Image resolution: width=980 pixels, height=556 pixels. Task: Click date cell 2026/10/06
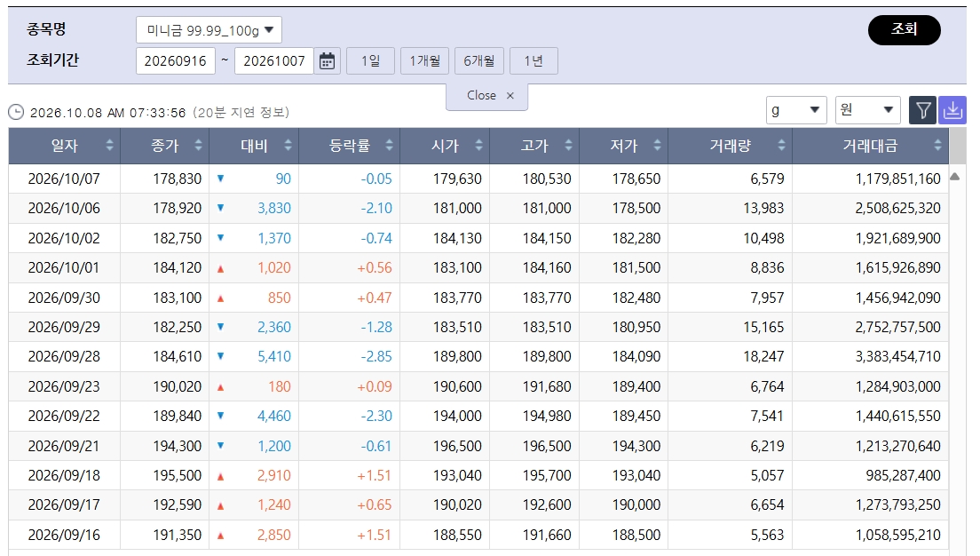pyautogui.click(x=64, y=208)
